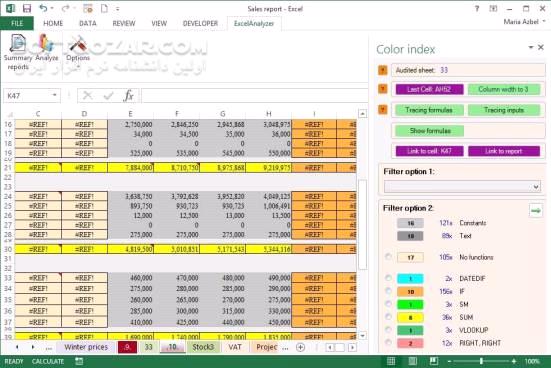
Task: Click the Link to cell K47 button
Action: click(x=429, y=151)
